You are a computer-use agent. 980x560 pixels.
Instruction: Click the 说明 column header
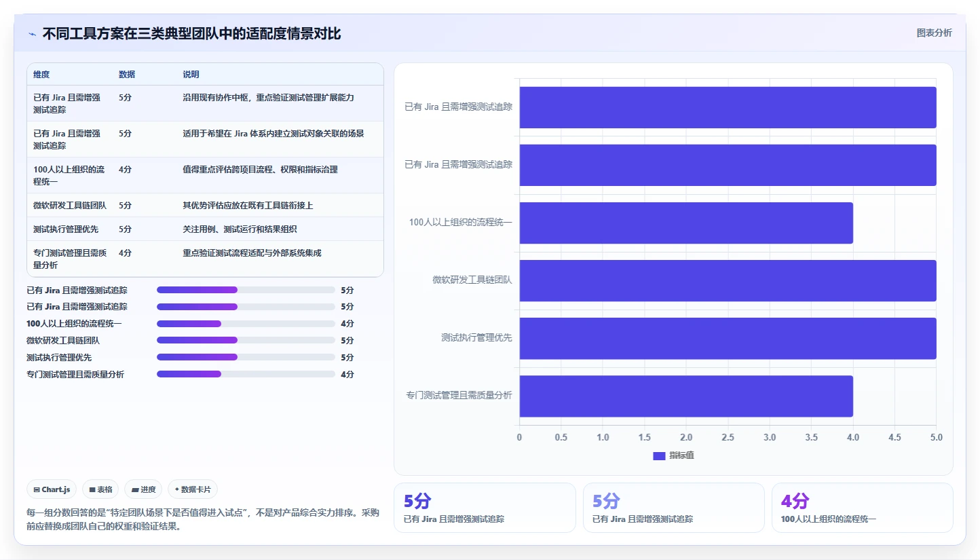tap(191, 75)
